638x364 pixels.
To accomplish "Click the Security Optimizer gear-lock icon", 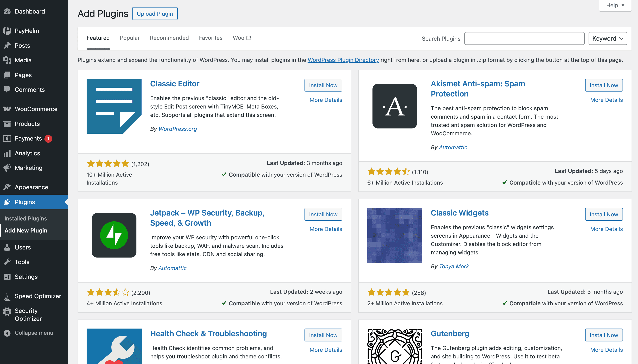I will tap(7, 311).
